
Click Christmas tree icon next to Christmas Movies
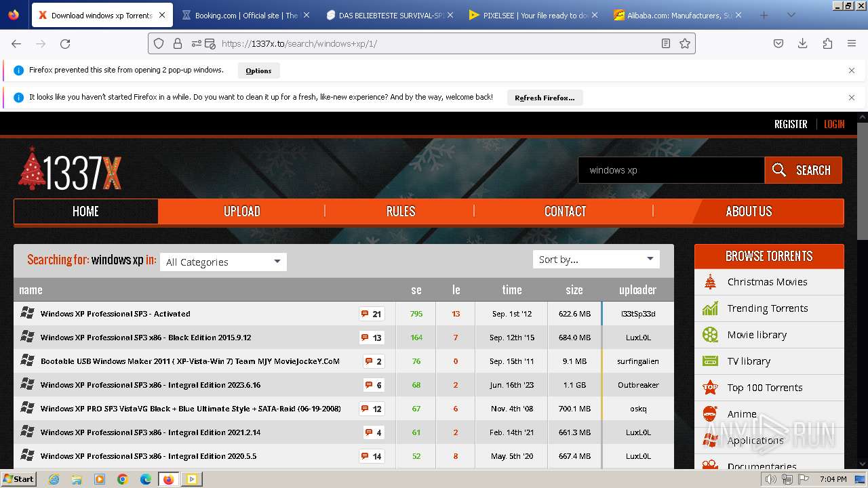(x=710, y=282)
